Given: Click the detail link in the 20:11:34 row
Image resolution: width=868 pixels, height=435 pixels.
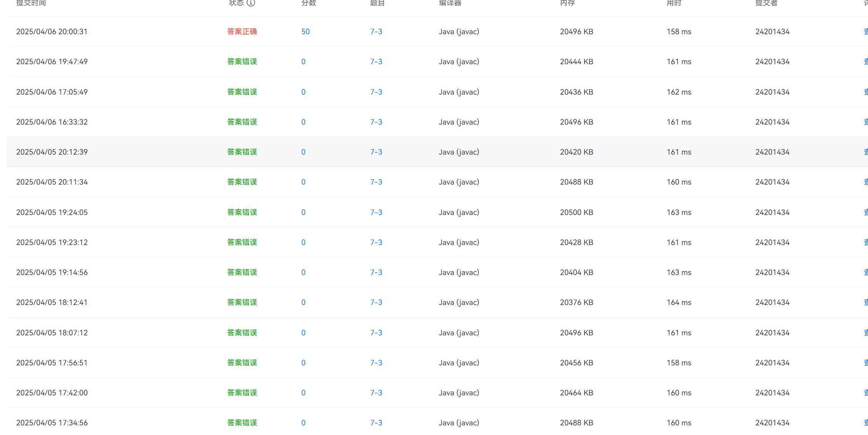Looking at the screenshot, I should pos(865,182).
